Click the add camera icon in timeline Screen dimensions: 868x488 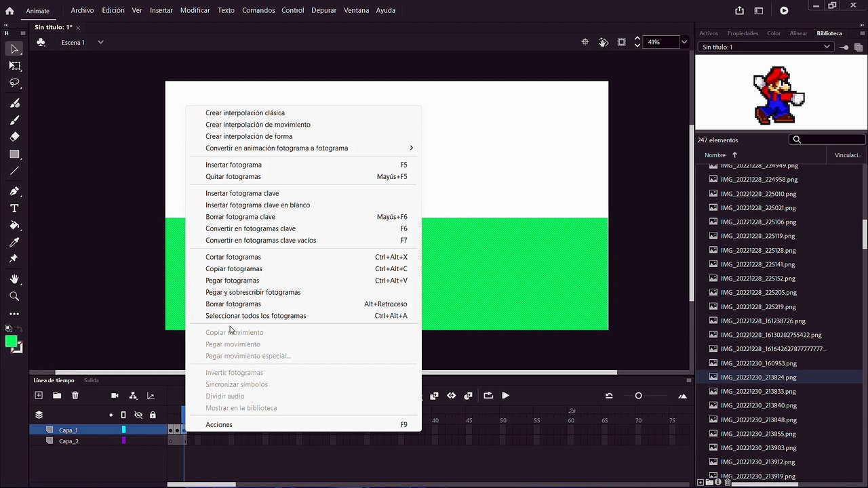(x=115, y=396)
